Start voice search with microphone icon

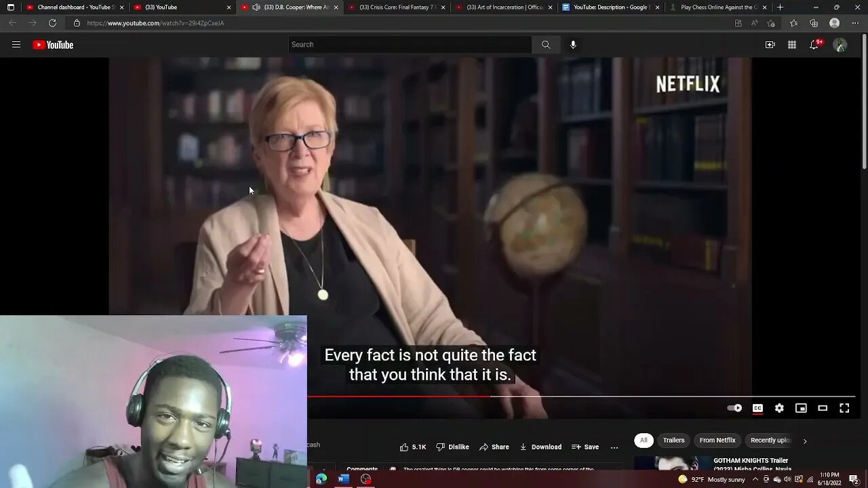(573, 45)
